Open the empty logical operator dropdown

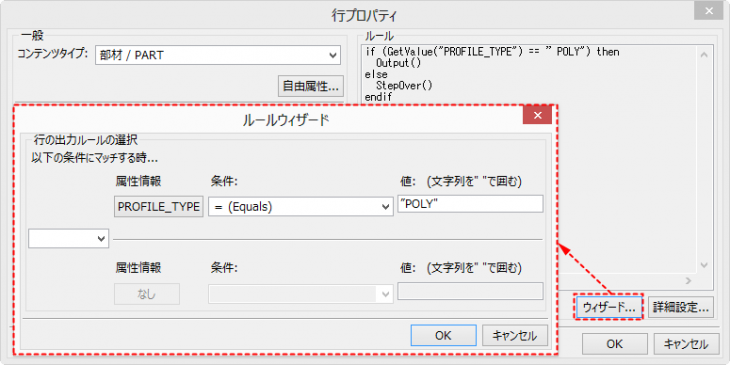[x=68, y=238]
